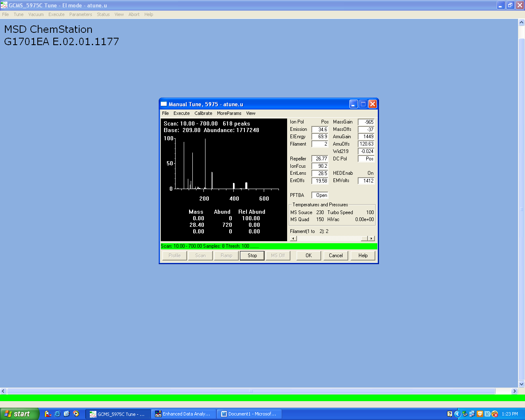
Task: Open the Abort menu
Action: click(x=134, y=14)
